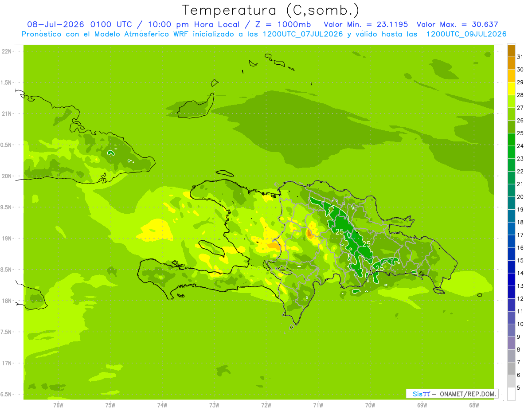Viewport: 532px width, 411px height.
Task: Pick the green swatch between legend values 26 and 27
Action: click(x=511, y=114)
